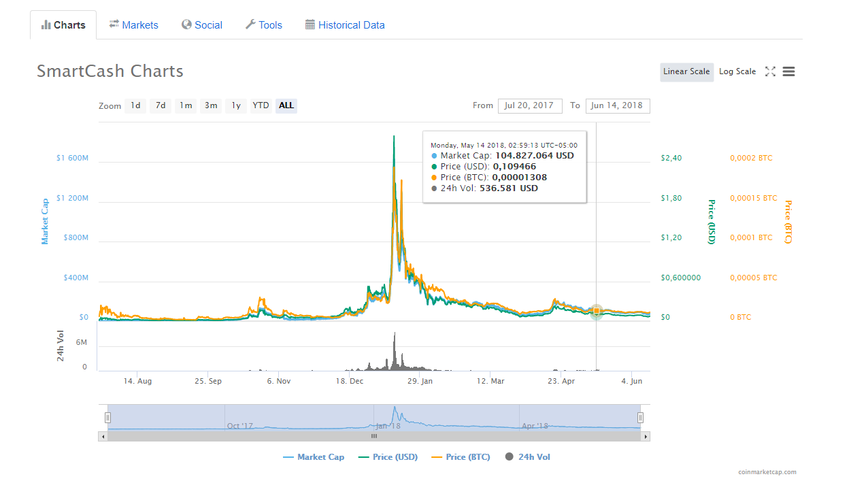The height and width of the screenshot is (483, 868).
Task: Switch to the Markets tab
Action: point(133,25)
